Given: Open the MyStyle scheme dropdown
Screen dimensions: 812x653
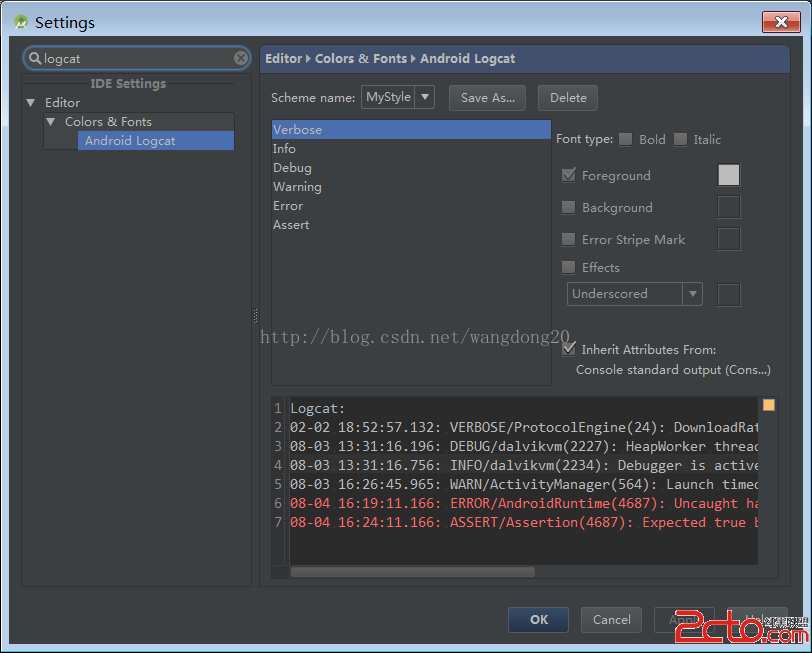Looking at the screenshot, I should 425,97.
